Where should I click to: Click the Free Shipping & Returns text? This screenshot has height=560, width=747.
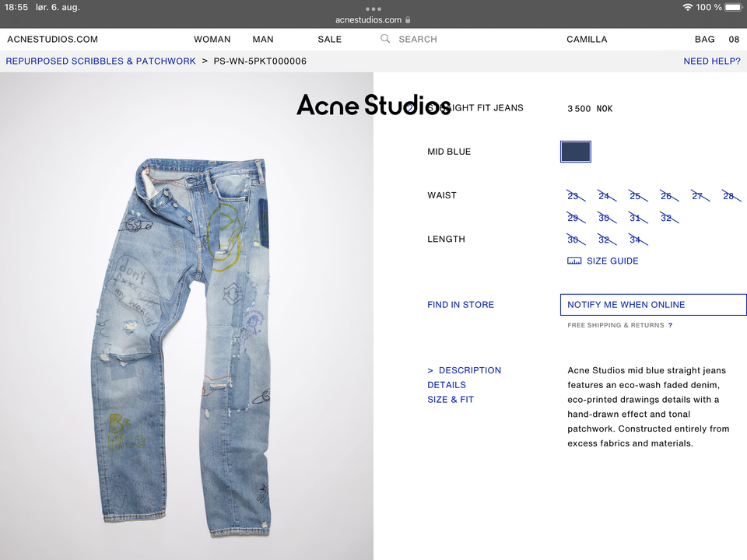[615, 325]
